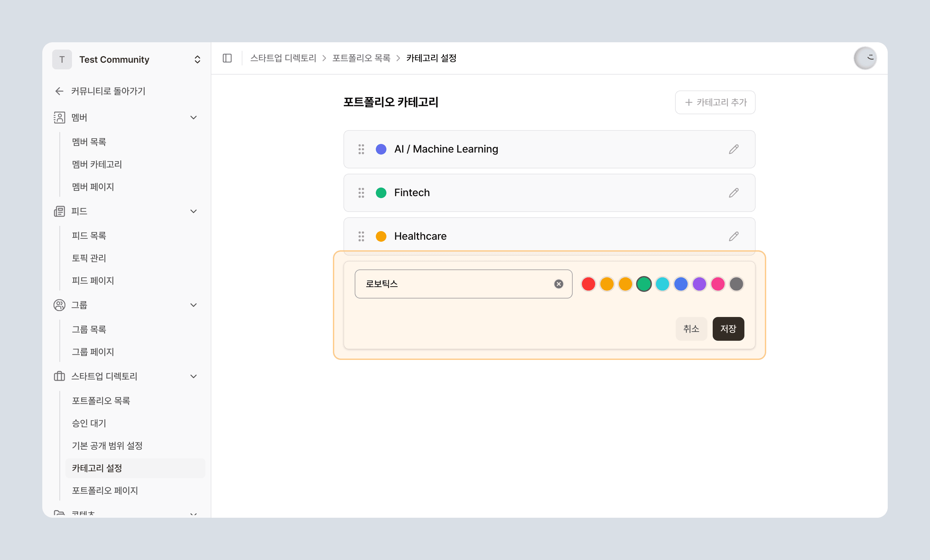This screenshot has width=930, height=560.
Task: Select 카테고리 설정 in sidebar
Action: pos(135,468)
